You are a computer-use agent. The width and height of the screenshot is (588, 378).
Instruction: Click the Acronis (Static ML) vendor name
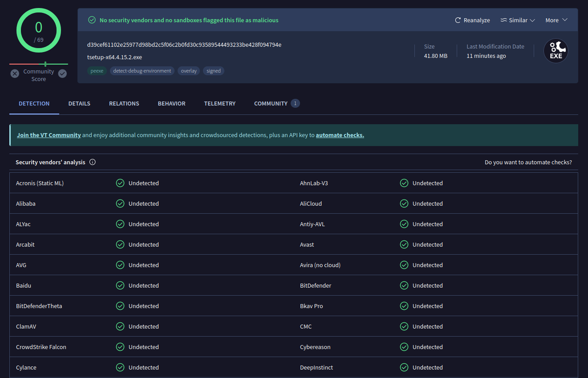pos(40,183)
